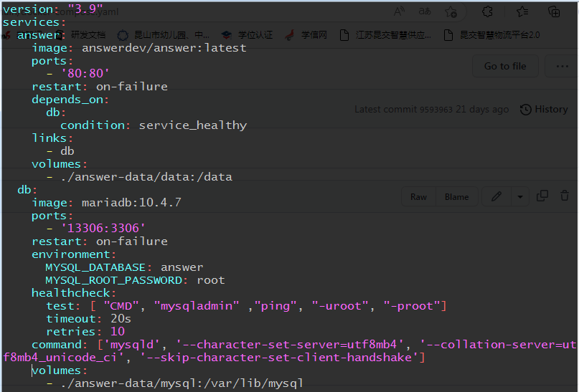
Task: Open the 学信网 bookmark
Action: click(306, 35)
